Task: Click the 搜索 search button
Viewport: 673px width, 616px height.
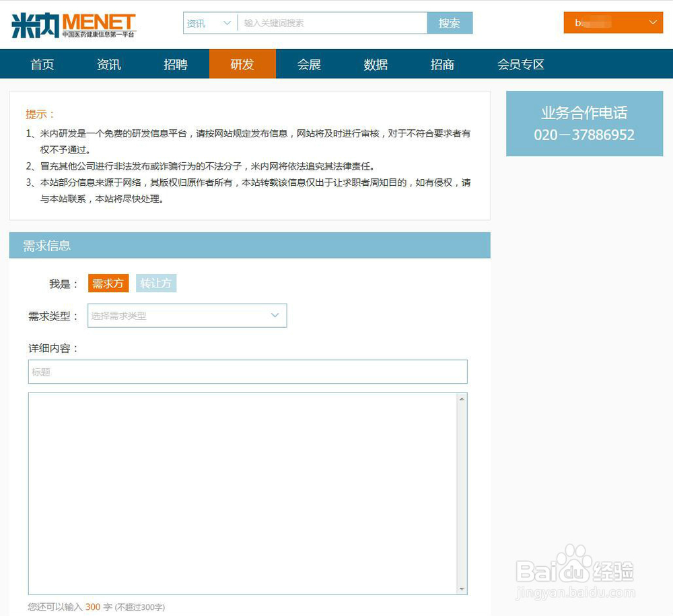Action: pyautogui.click(x=450, y=22)
